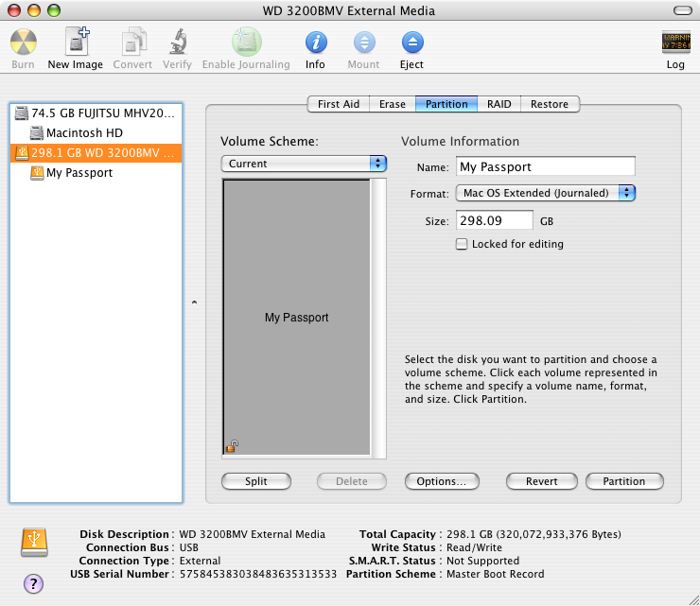This screenshot has height=606, width=700.
Task: Click the Revert button
Action: (541, 481)
